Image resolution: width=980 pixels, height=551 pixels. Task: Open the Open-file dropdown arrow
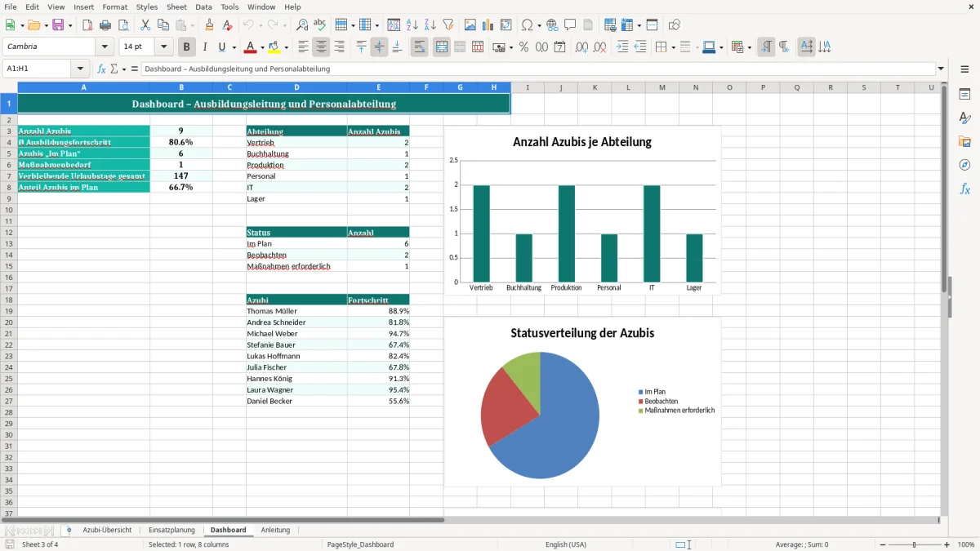(46, 25)
